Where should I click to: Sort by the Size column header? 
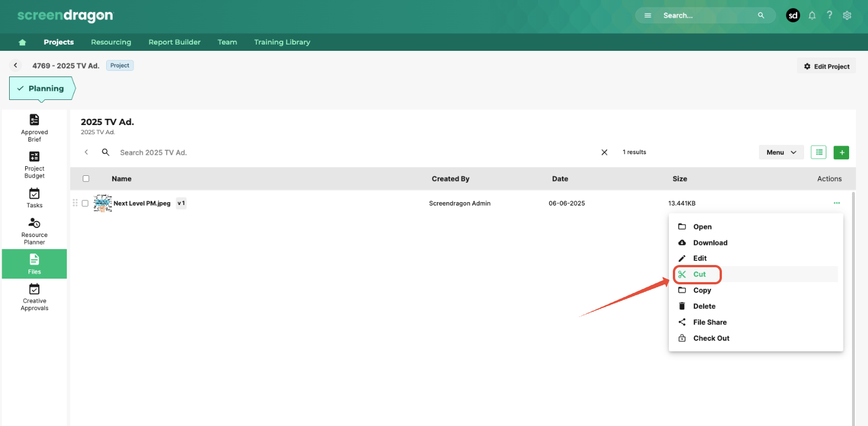pos(680,179)
